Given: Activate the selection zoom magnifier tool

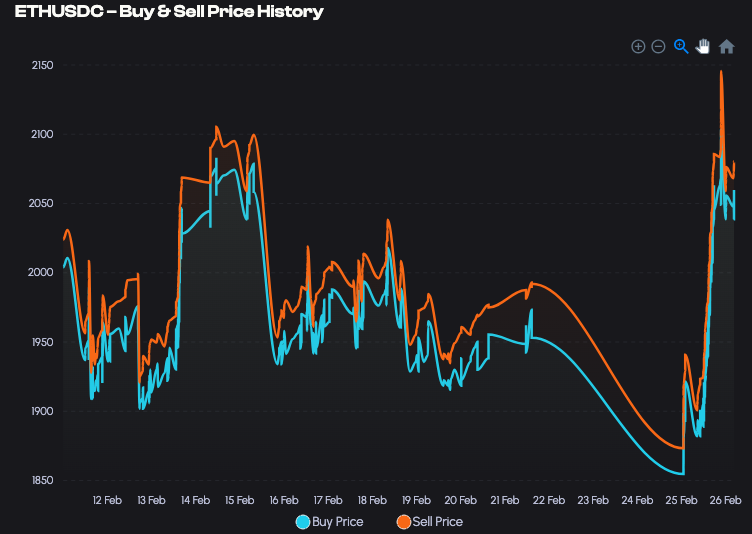Looking at the screenshot, I should (681, 46).
